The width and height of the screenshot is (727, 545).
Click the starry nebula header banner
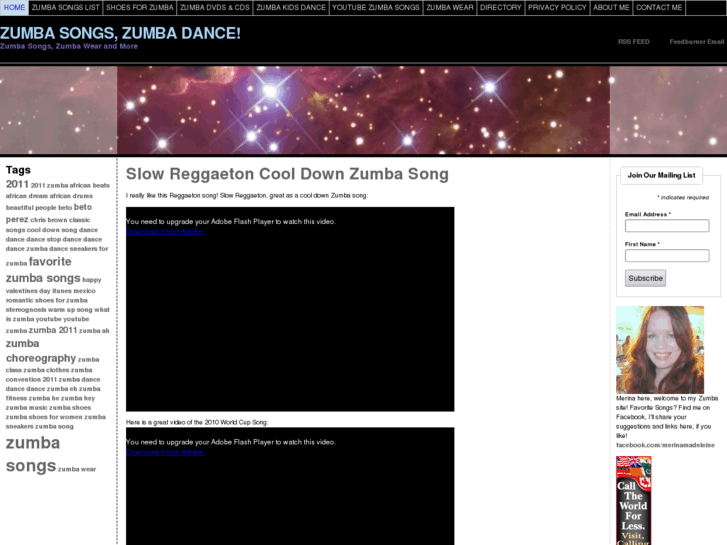click(x=363, y=110)
